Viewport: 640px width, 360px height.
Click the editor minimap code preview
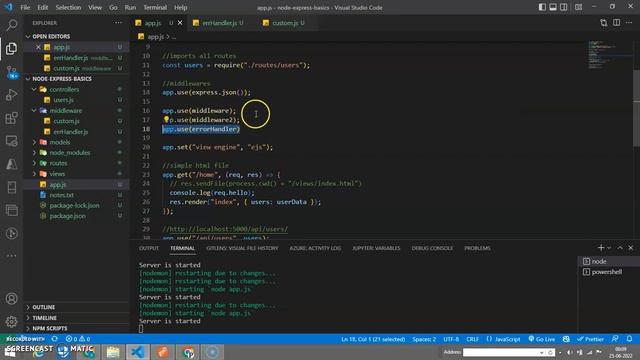click(609, 54)
